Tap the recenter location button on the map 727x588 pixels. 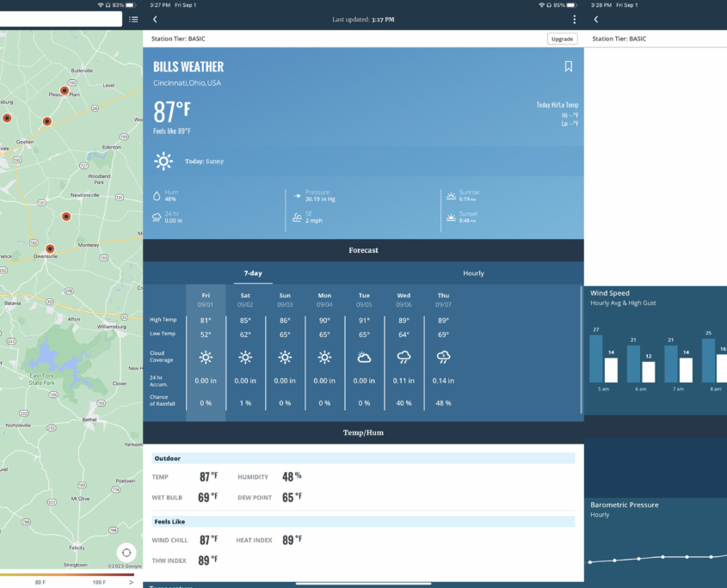pyautogui.click(x=126, y=553)
